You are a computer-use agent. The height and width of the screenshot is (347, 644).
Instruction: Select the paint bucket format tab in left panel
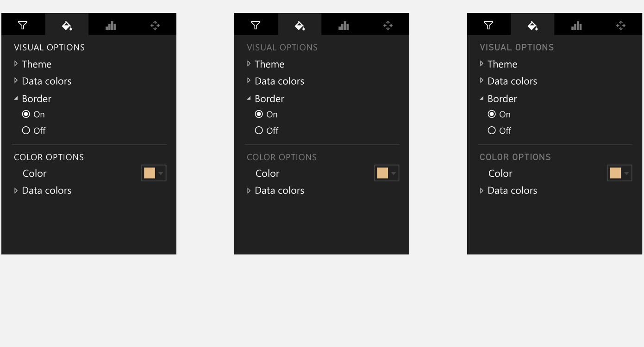[x=67, y=25]
